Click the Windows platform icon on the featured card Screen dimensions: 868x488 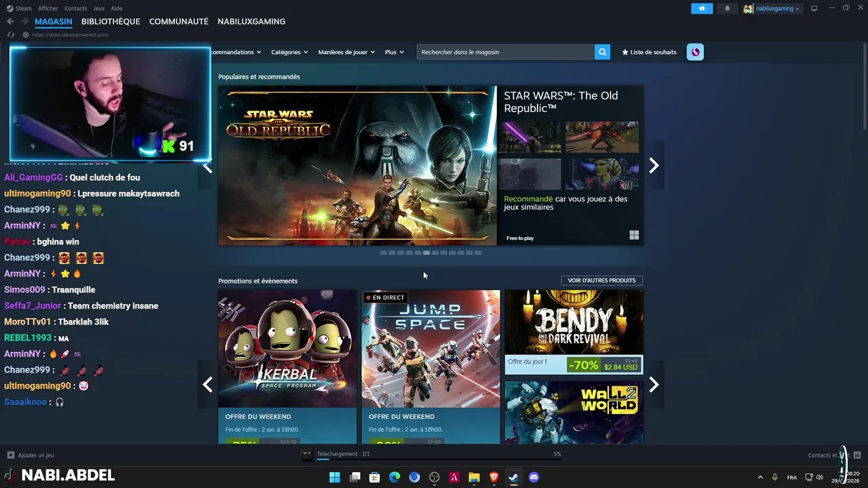(x=634, y=235)
